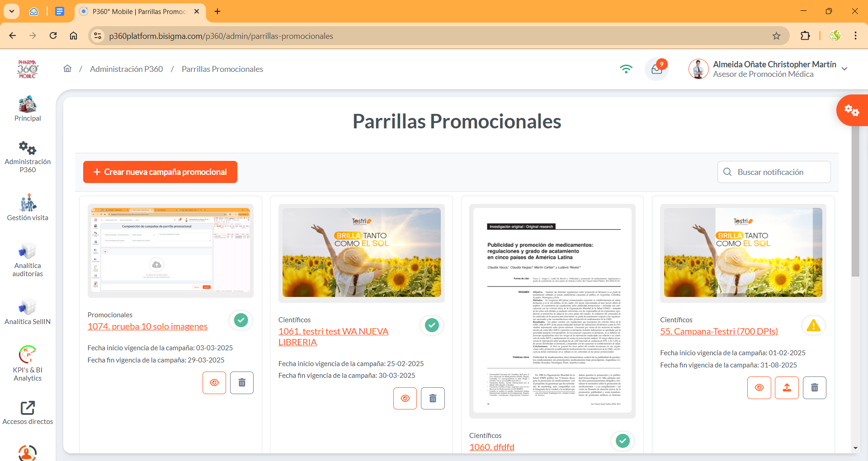The image size is (868, 461).
Task: Open the Chrome three-dot menu
Action: click(x=855, y=36)
